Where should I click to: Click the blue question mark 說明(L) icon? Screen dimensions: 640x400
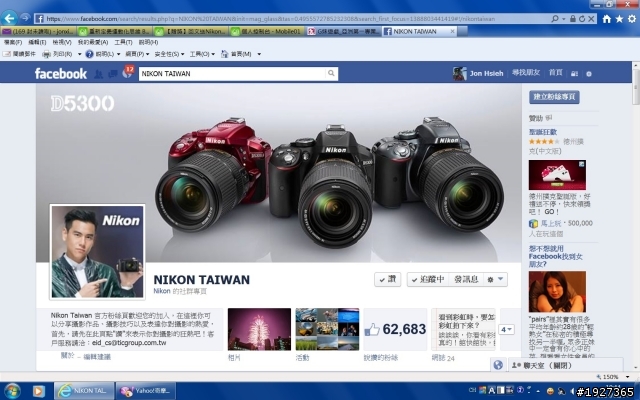pos(89,54)
